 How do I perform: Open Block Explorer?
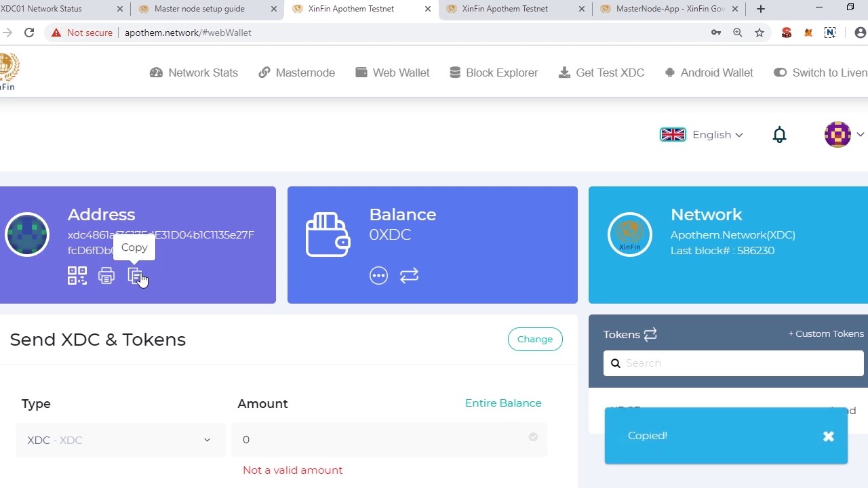click(494, 73)
